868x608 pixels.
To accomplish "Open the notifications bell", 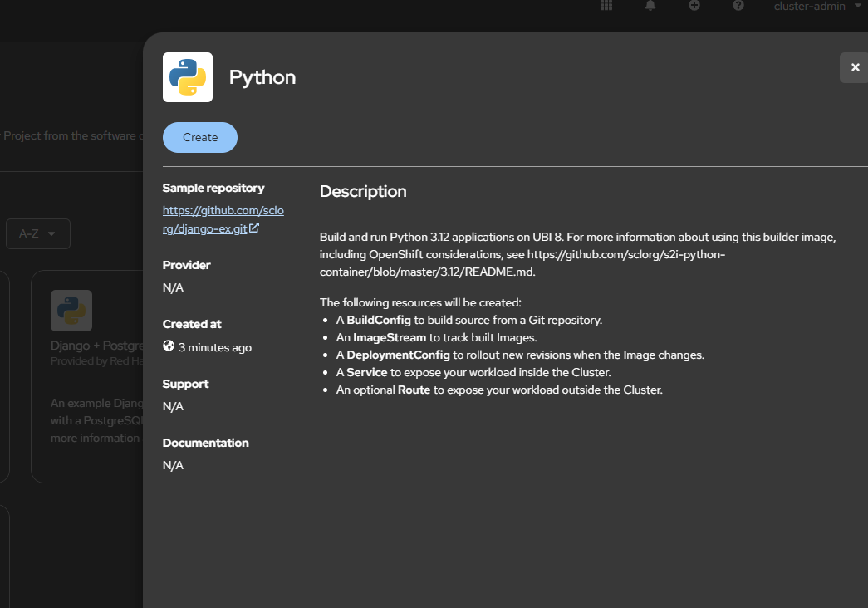I will pos(650,6).
